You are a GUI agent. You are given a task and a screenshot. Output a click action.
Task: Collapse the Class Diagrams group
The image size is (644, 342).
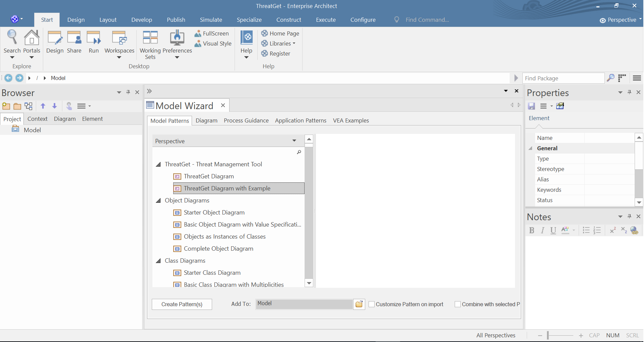tap(158, 261)
